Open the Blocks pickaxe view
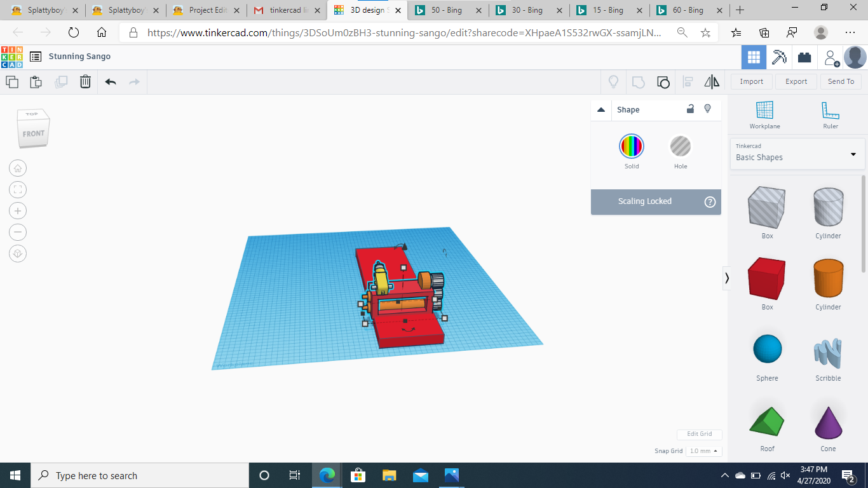 click(x=779, y=57)
